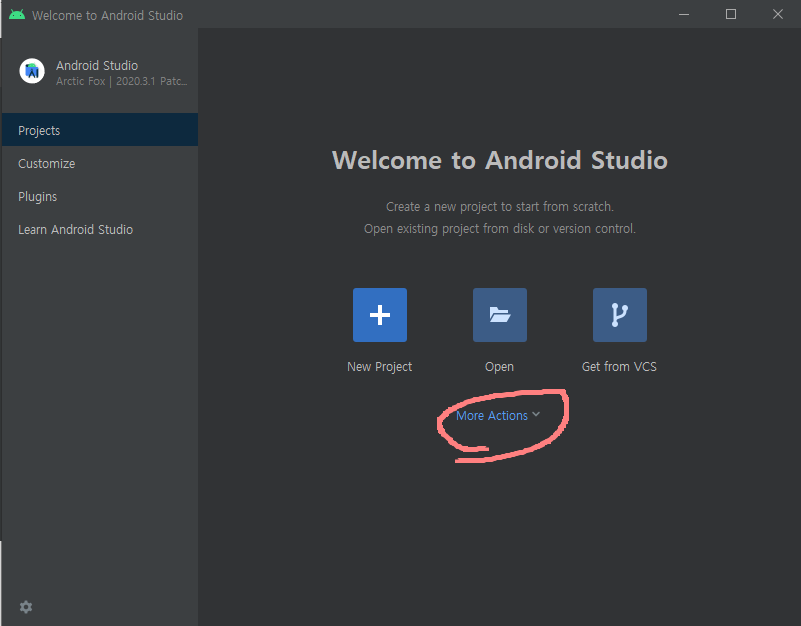
Task: Click the Open label under the folder icon
Action: click(499, 367)
